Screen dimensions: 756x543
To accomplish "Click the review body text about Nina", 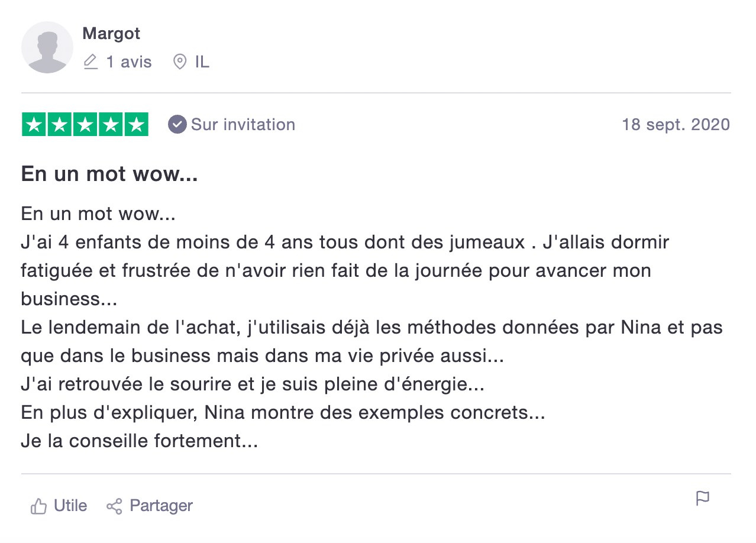I will [x=372, y=327].
